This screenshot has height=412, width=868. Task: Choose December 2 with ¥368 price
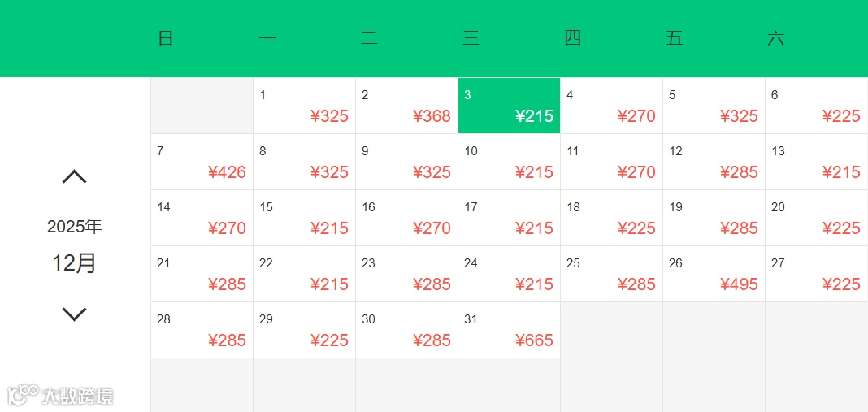click(x=407, y=106)
